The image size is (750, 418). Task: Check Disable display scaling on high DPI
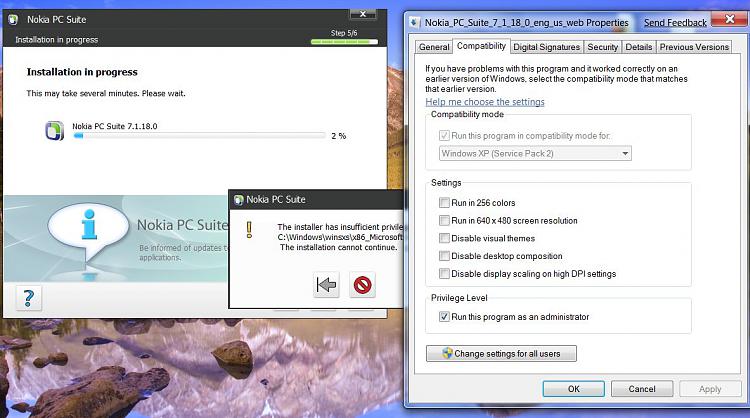pos(444,274)
